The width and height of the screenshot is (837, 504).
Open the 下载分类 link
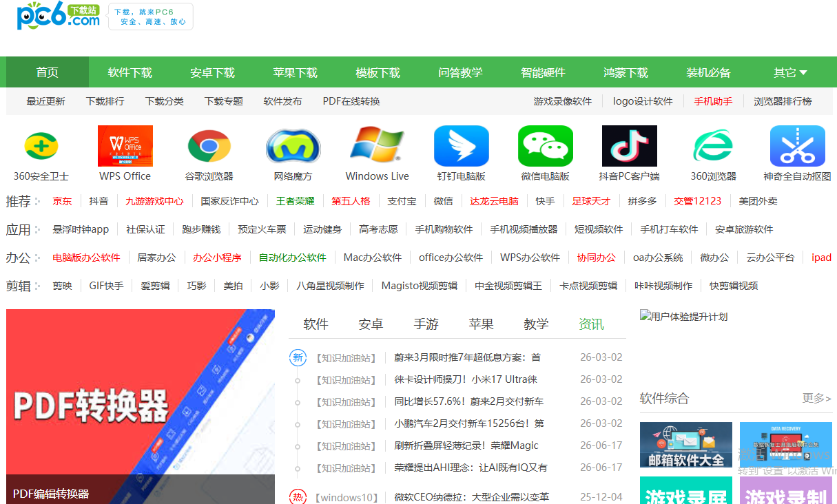pyautogui.click(x=165, y=101)
